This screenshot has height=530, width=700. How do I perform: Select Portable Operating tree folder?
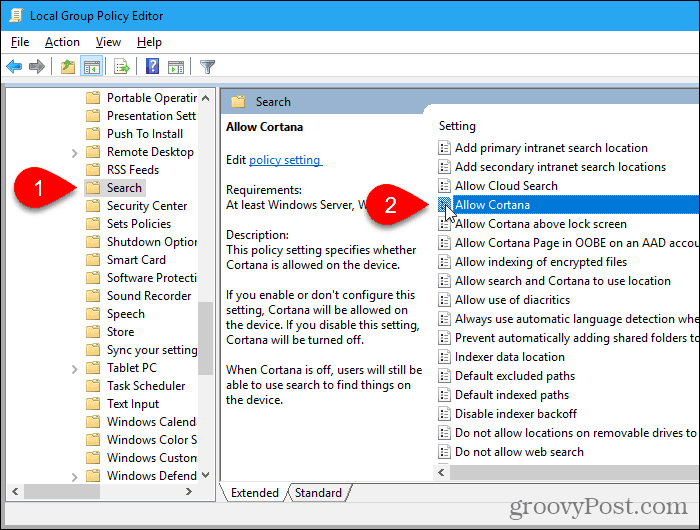point(152,98)
